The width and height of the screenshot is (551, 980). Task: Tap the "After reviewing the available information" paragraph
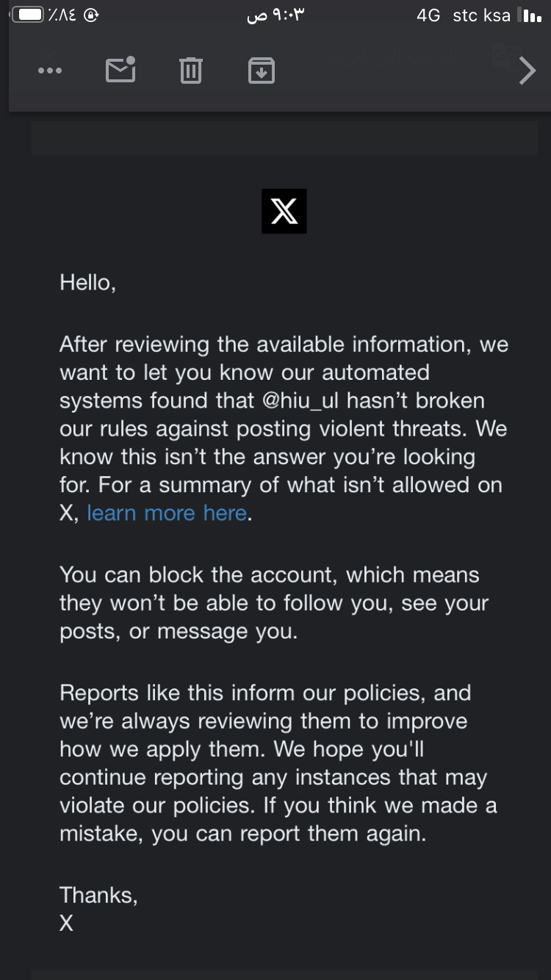click(284, 429)
